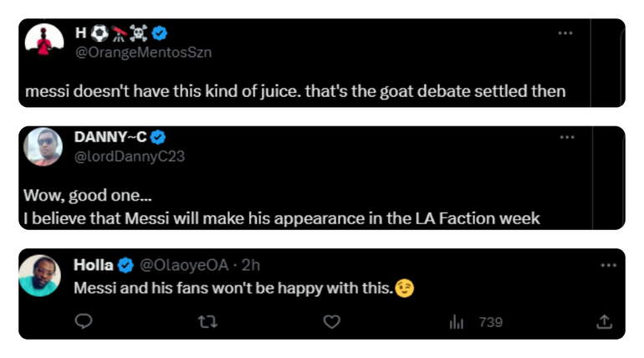The image size is (644, 358).
Task: Like Holla's tweet with the heart icon
Action: pyautogui.click(x=331, y=322)
